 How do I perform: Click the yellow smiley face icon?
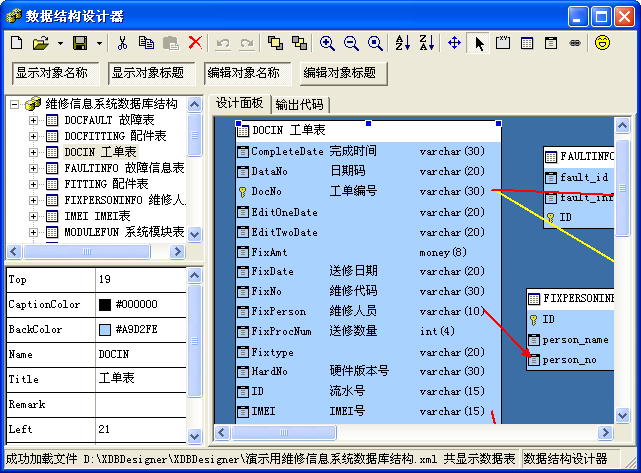point(602,43)
